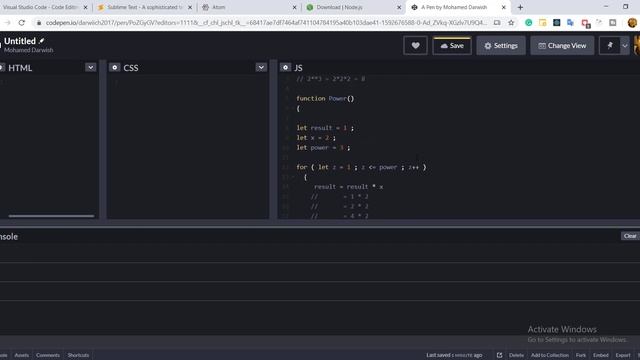
Task: Click the for loop line in JS editor
Action: click(x=361, y=167)
